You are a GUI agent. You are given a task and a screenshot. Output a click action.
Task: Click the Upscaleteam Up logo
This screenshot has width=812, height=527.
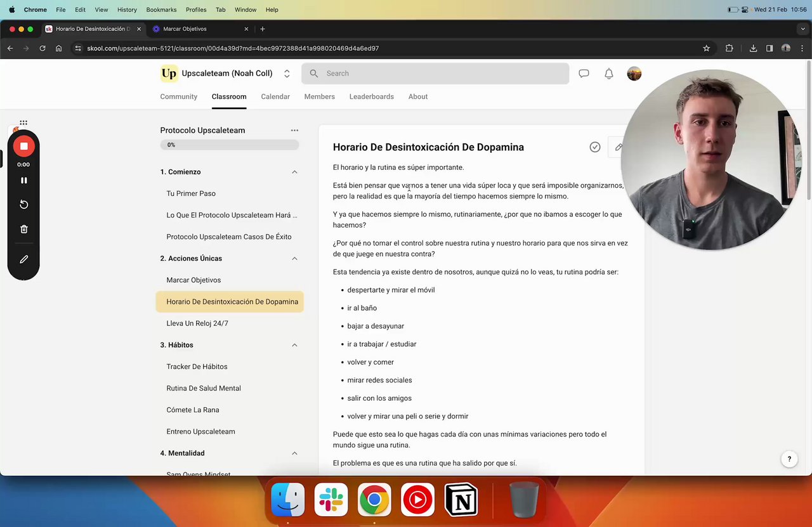(169, 74)
